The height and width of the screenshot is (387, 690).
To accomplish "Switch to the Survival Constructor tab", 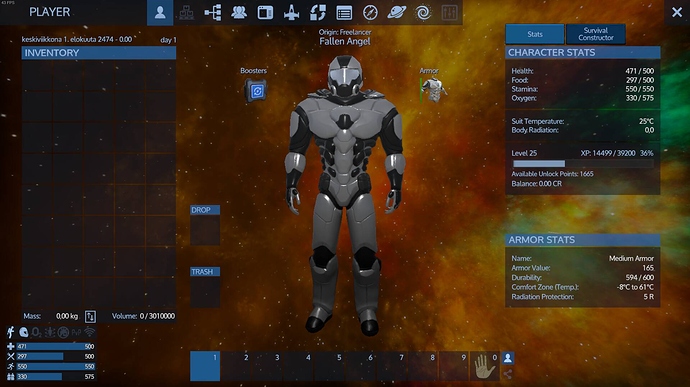I will [596, 34].
